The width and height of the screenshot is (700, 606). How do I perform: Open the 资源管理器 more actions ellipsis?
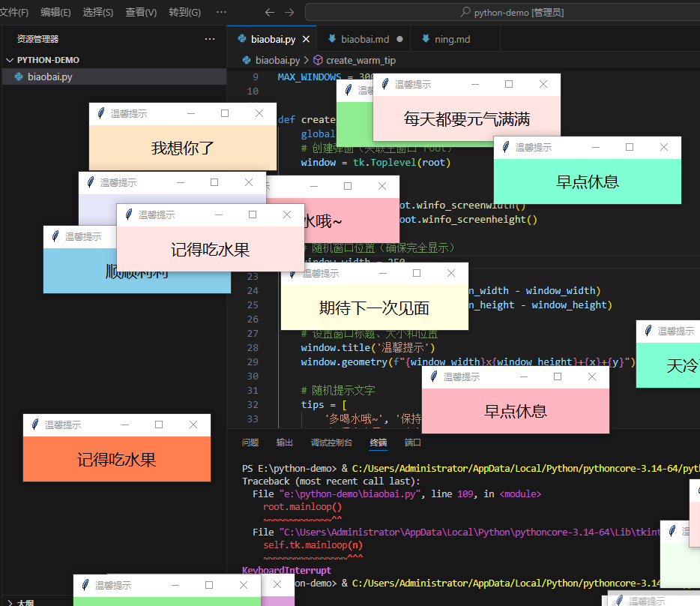[210, 39]
